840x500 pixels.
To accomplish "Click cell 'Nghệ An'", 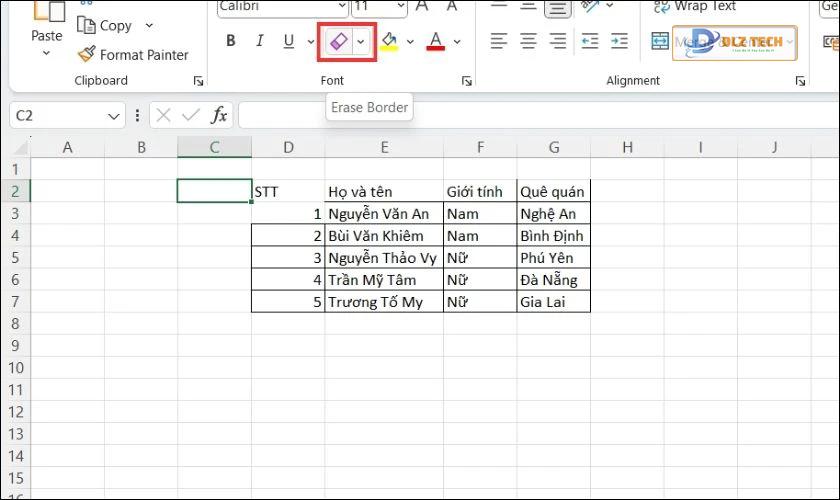I will [553, 213].
